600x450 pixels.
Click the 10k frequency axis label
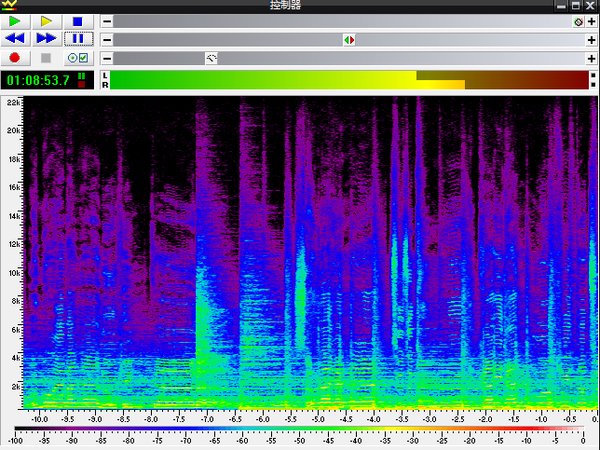[x=13, y=273]
